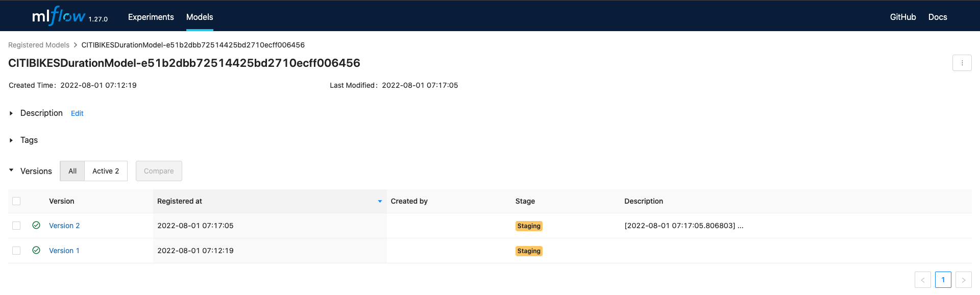
Task: Click the MLflow logo
Action: point(59,16)
